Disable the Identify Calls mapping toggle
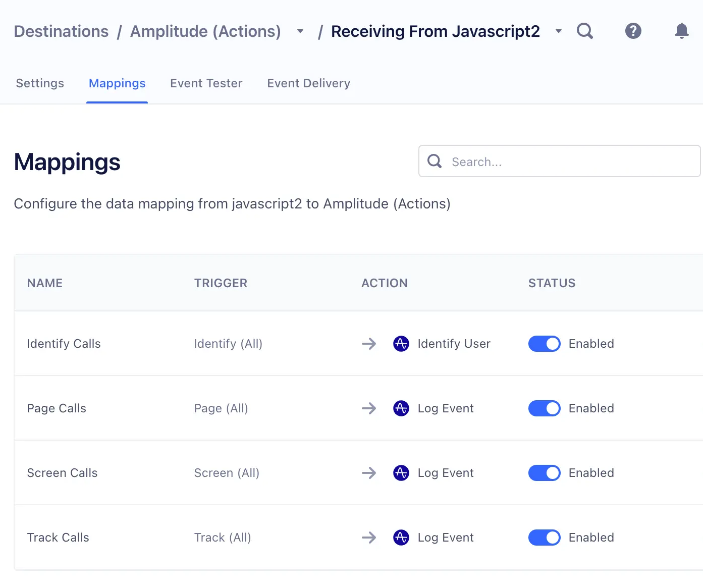Screen dimensions: 703x588 pos(545,344)
